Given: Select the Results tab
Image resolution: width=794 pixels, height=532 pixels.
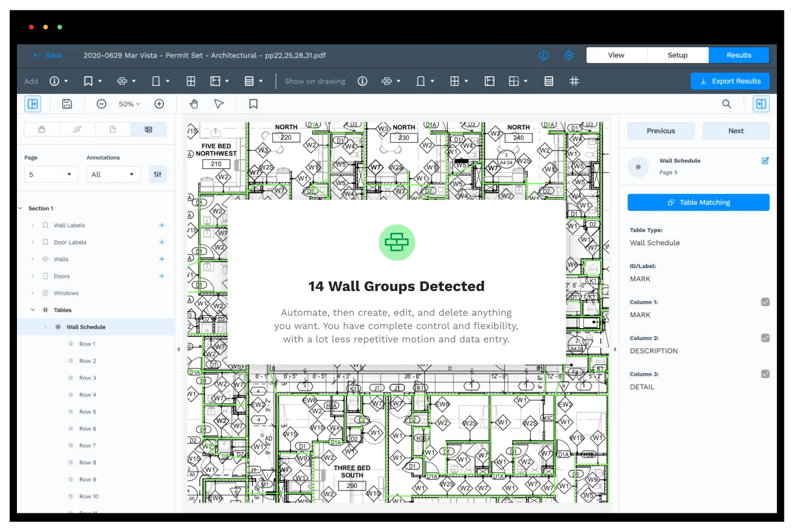Looking at the screenshot, I should click(738, 54).
